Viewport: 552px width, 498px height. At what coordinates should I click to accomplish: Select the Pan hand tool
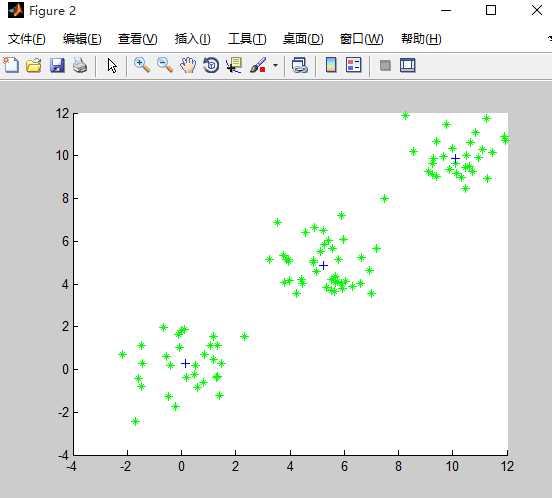pos(188,65)
